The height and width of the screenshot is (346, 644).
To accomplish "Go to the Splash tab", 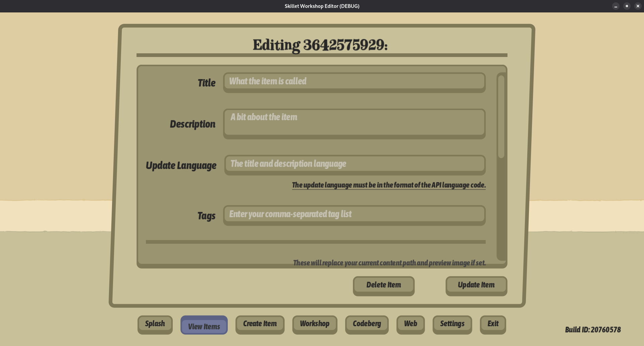I will [155, 324].
